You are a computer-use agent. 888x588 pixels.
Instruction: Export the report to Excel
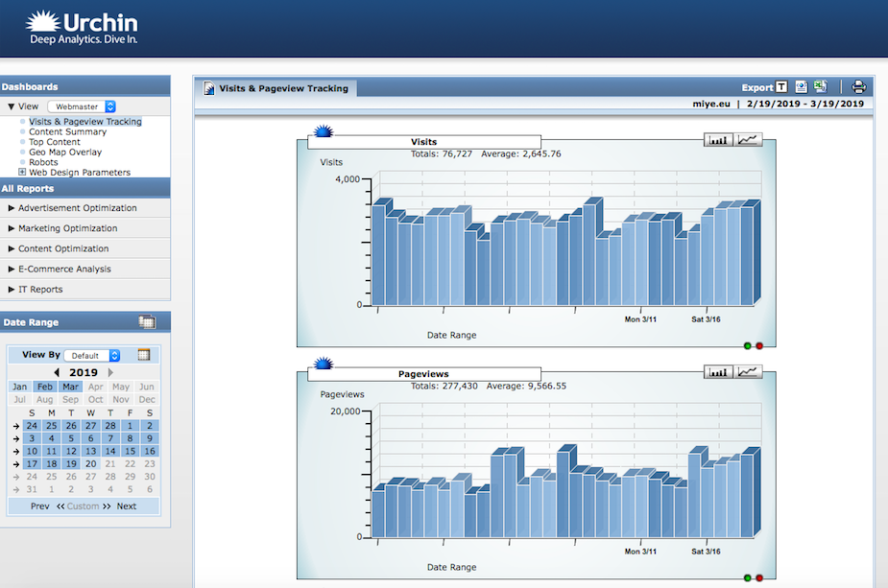point(821,87)
